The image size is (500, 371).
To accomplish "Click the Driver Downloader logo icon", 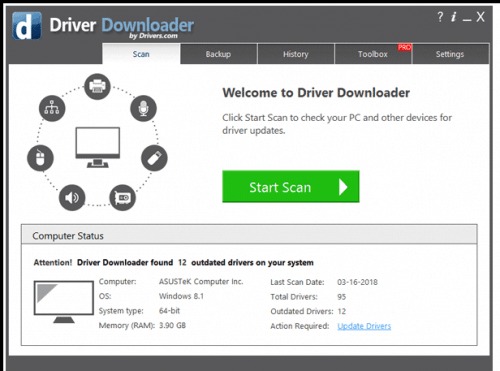I will tap(27, 26).
